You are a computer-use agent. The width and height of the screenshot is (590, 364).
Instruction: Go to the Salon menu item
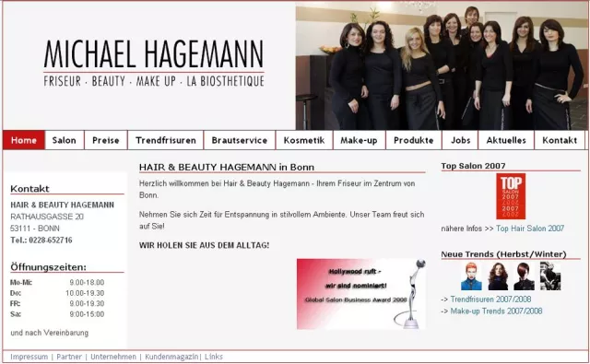[65, 140]
